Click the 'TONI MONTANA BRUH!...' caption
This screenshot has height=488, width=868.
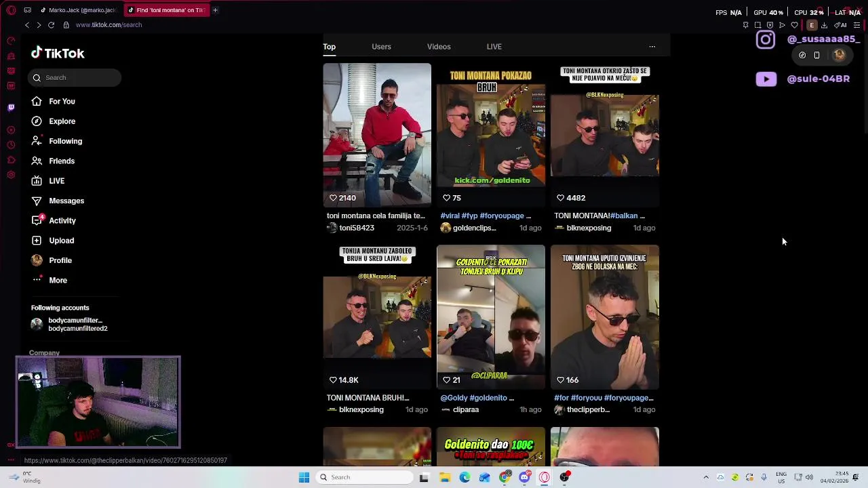[368, 398]
